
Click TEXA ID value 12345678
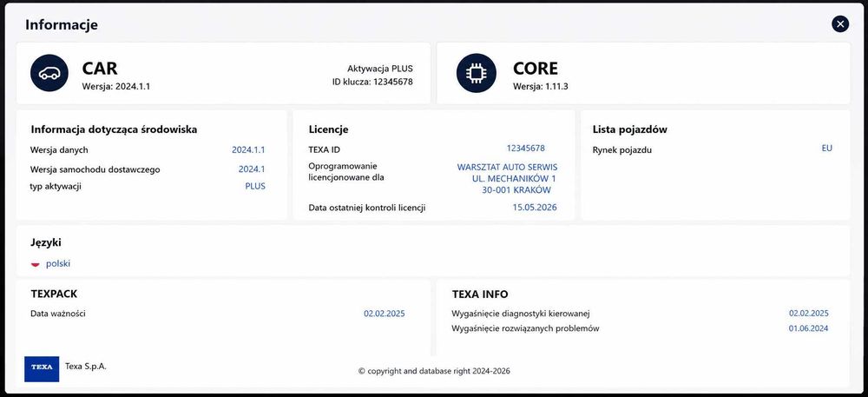pyautogui.click(x=525, y=148)
